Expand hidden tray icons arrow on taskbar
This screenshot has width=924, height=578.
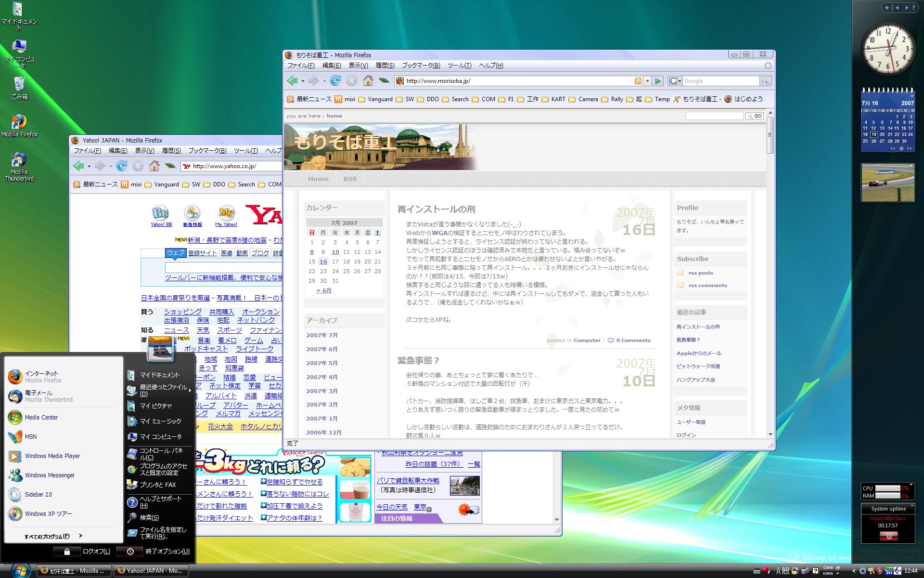pos(854,571)
